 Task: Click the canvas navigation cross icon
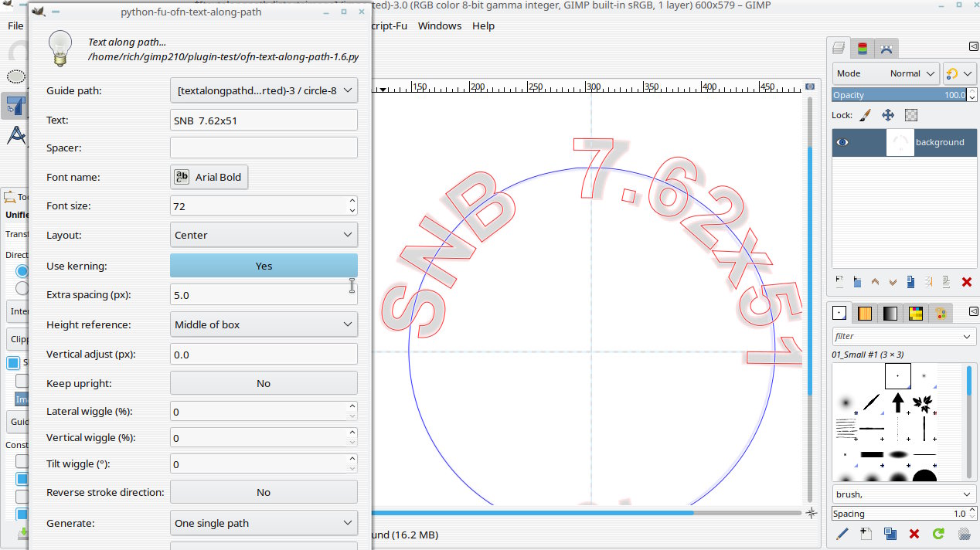811,512
